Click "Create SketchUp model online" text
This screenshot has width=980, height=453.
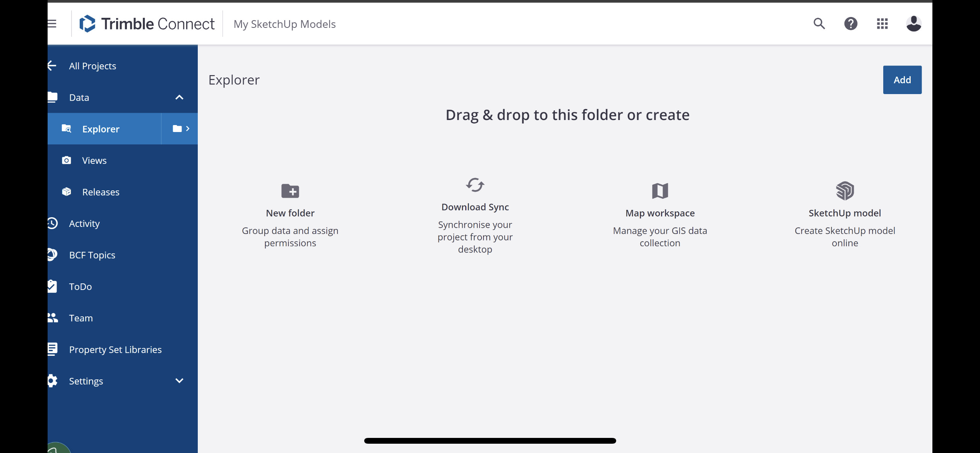pyautogui.click(x=845, y=237)
